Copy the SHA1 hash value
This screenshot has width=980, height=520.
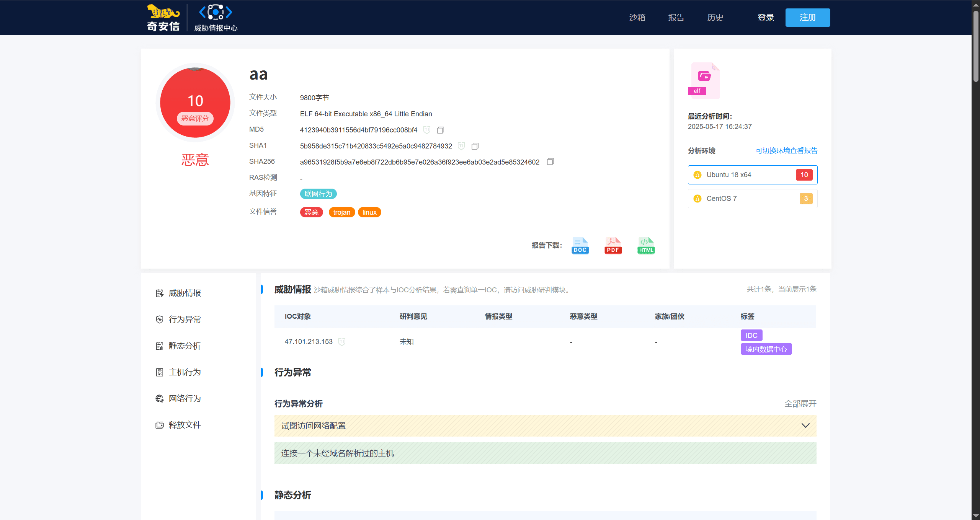click(475, 146)
